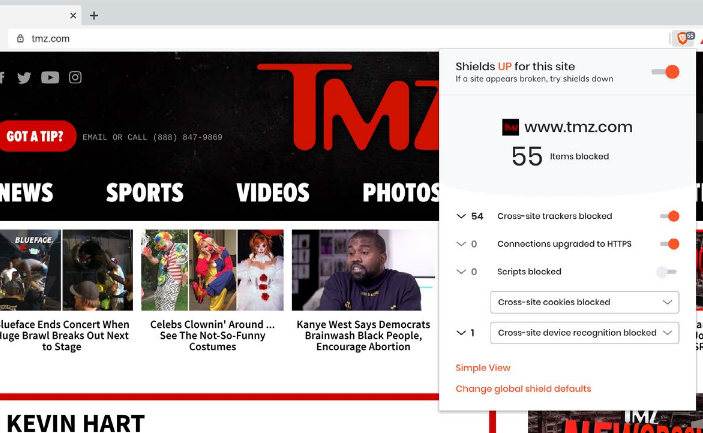Open a new browser tab with plus
The image size is (703, 433).
click(x=94, y=16)
